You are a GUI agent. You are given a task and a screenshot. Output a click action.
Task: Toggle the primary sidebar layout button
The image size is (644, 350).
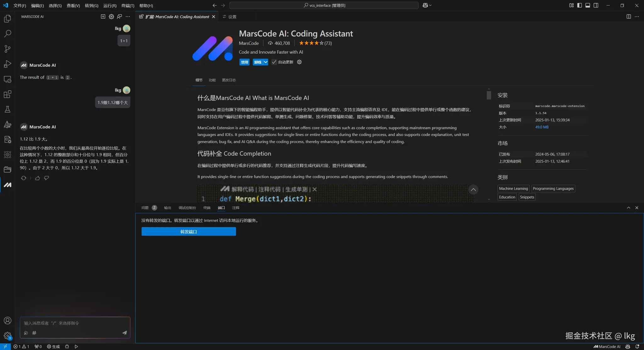[x=580, y=5]
